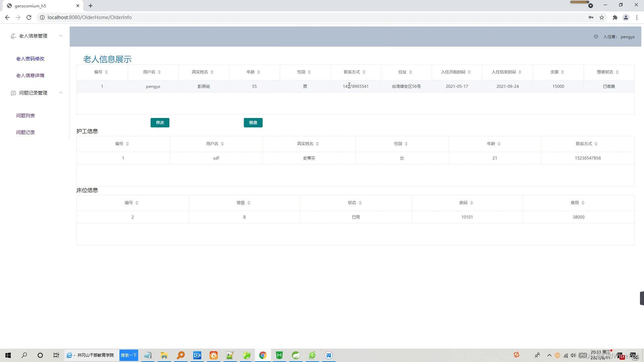The image size is (644, 362).
Task: Select the pengyz row in the 老人 table
Action: pyautogui.click(x=153, y=86)
